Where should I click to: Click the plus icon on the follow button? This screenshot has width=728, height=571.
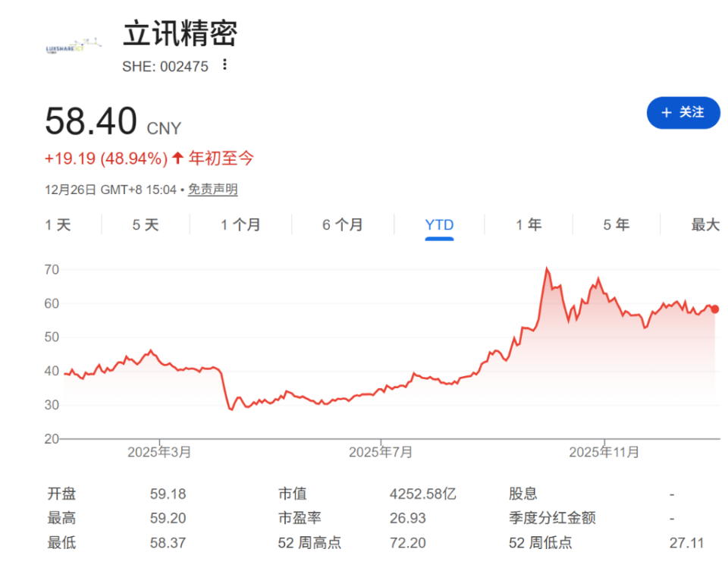[x=666, y=113]
